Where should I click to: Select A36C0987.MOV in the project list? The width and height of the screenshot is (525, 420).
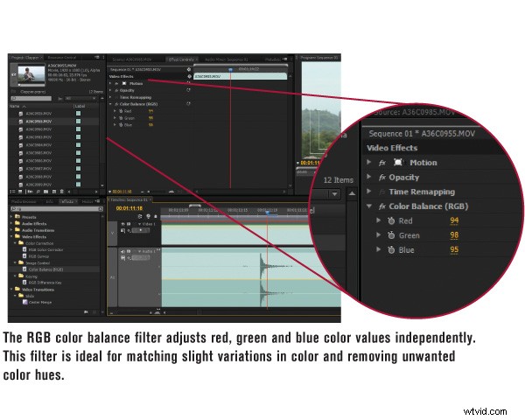[x=38, y=169]
